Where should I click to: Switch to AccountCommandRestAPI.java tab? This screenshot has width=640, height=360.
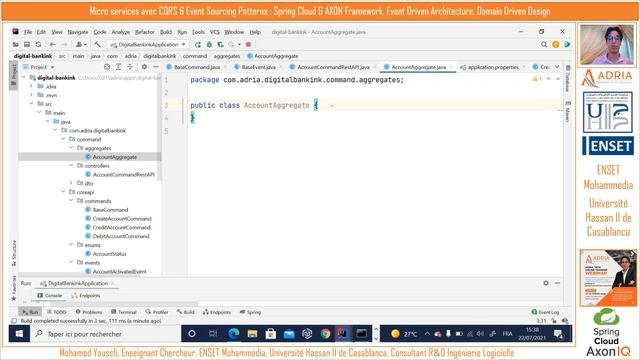coord(333,67)
